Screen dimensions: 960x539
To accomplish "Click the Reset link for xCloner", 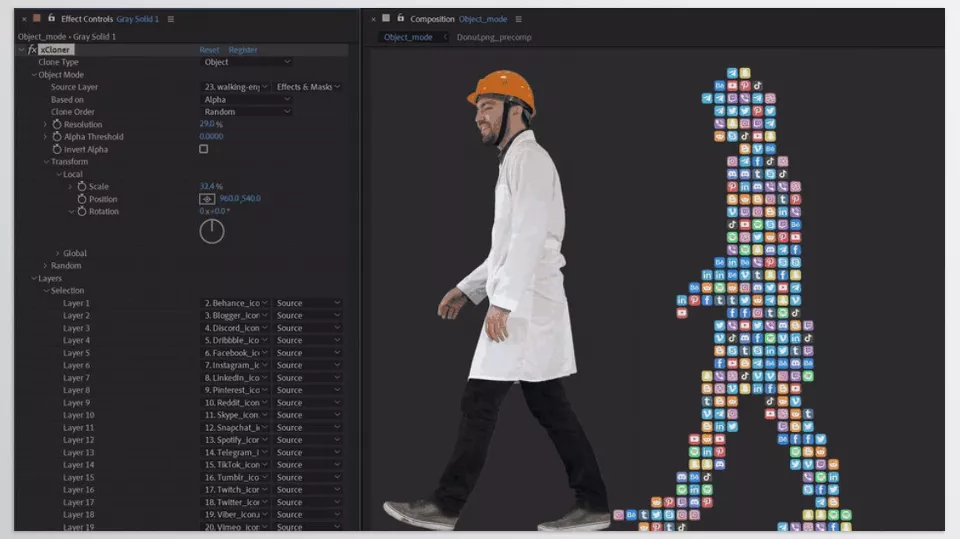I will [x=209, y=50].
